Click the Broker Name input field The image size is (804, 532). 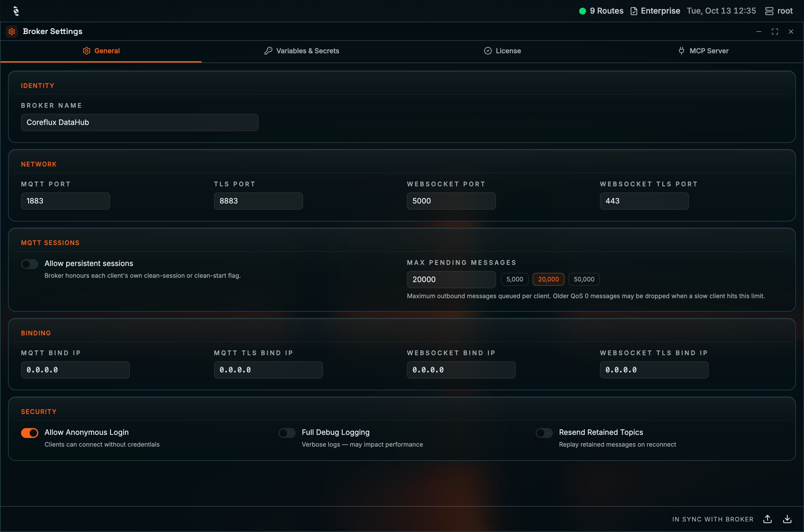[x=139, y=122]
